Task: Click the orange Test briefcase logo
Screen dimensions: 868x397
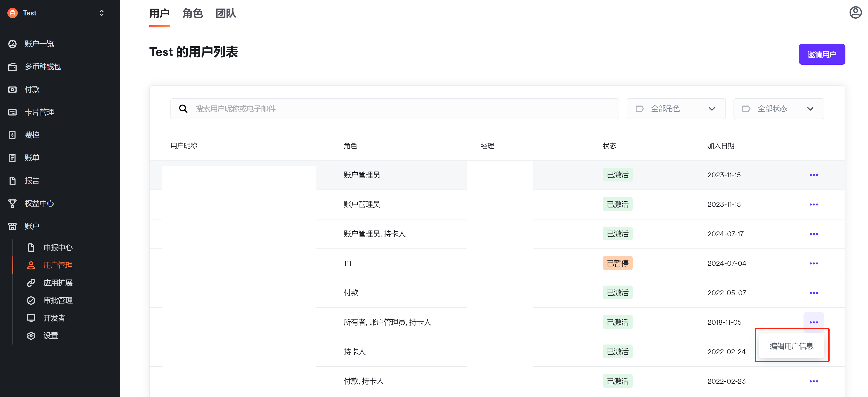Action: tap(12, 13)
